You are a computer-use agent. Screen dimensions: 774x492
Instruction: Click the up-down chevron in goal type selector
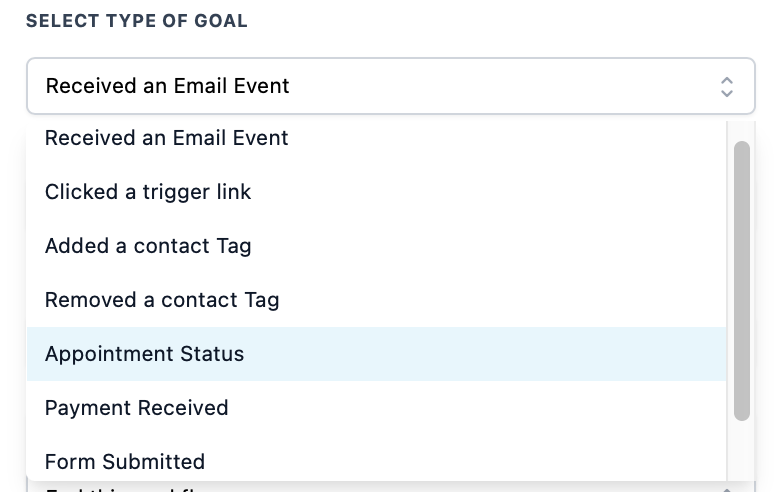tap(727, 87)
